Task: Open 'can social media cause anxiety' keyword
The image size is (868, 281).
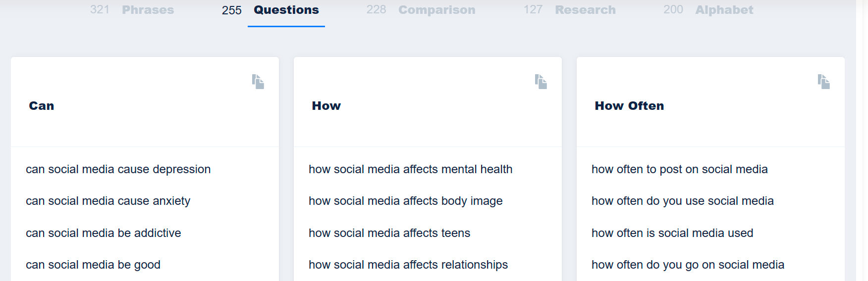Action: pos(108,201)
